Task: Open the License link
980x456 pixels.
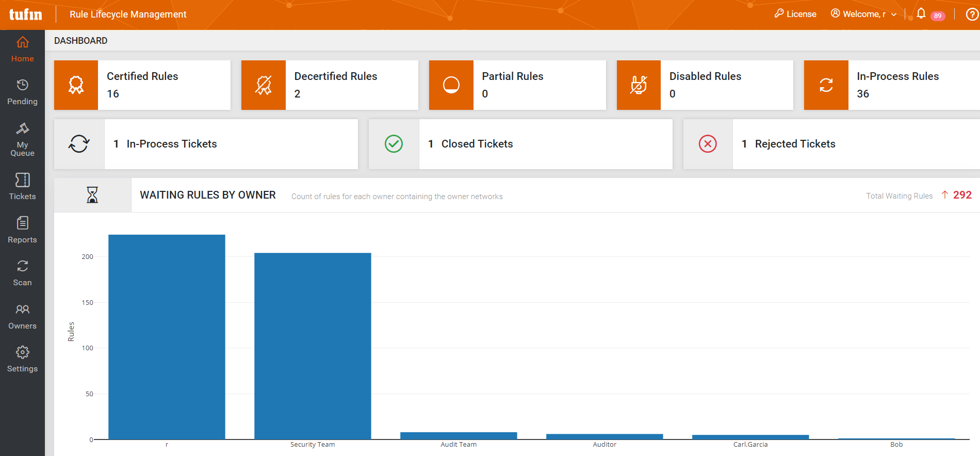Action: 795,14
